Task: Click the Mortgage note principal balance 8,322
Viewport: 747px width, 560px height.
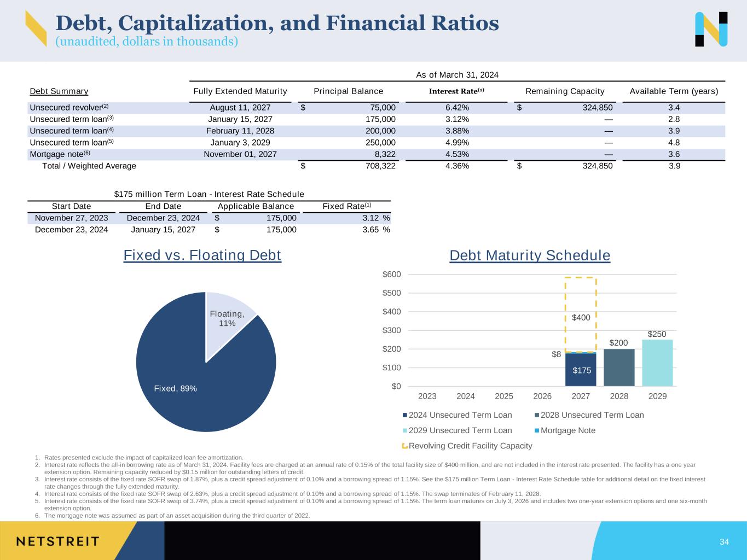Action: 385,154
